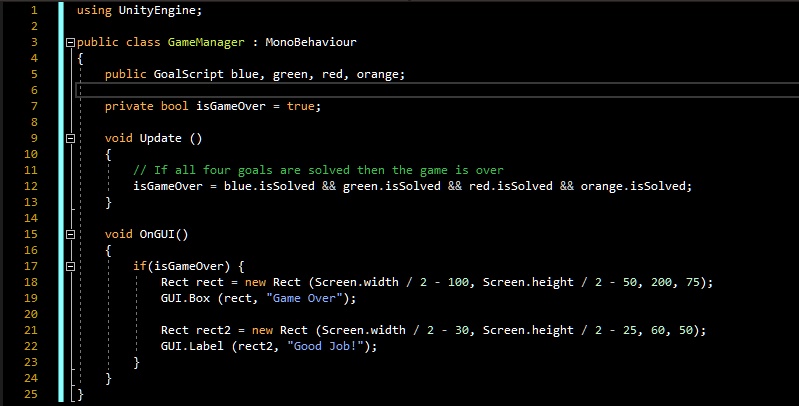Click the 'using UnityEngine;' statement
799x406 pixels.
click(140, 11)
